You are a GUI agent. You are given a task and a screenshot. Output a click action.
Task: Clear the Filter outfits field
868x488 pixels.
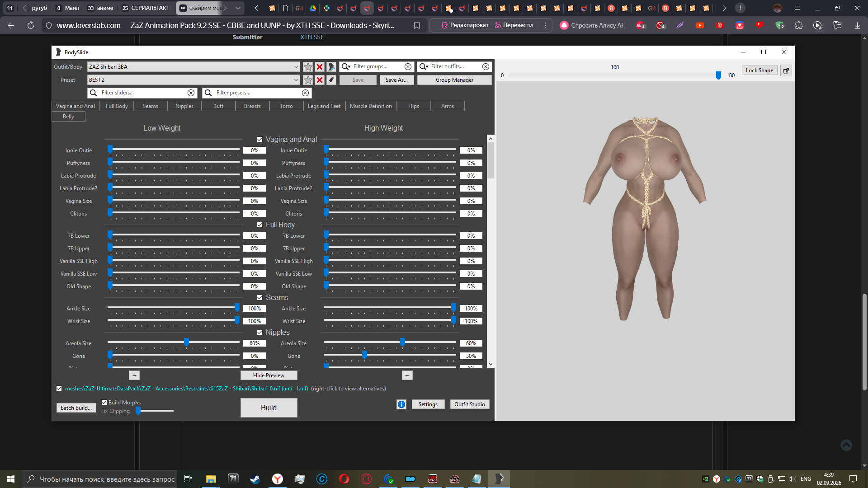[486, 67]
